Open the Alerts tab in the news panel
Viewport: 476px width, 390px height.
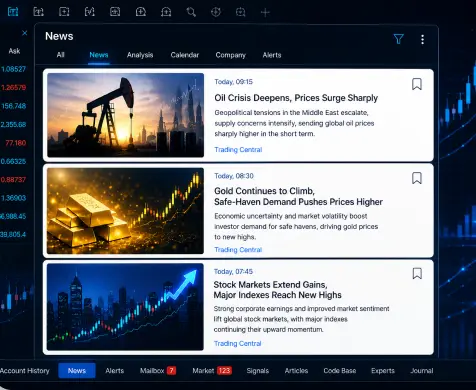(x=272, y=55)
